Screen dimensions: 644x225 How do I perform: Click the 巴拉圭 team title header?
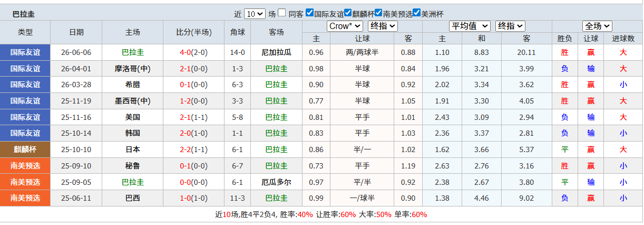24,14
